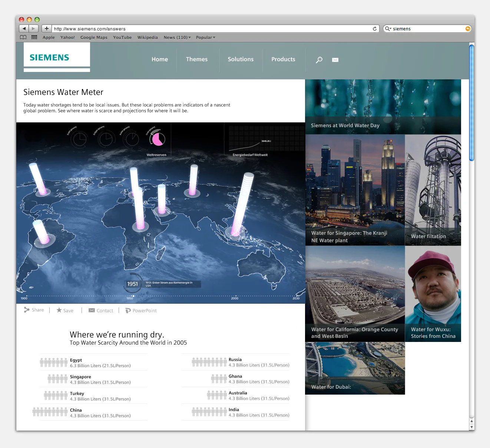Expand the News (110) bookmarks dropdown
The height and width of the screenshot is (448, 490).
(177, 37)
